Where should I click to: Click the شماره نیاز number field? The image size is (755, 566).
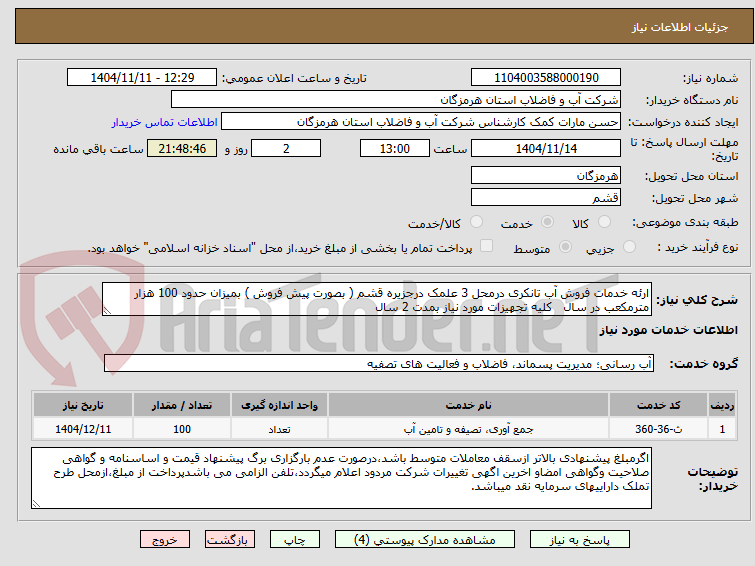click(x=546, y=78)
